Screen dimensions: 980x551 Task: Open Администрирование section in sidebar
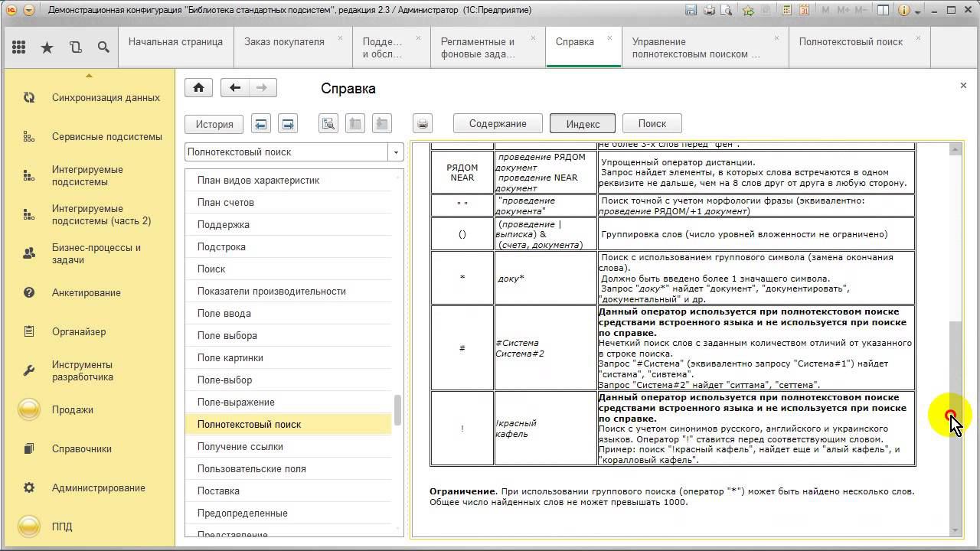coord(89,488)
